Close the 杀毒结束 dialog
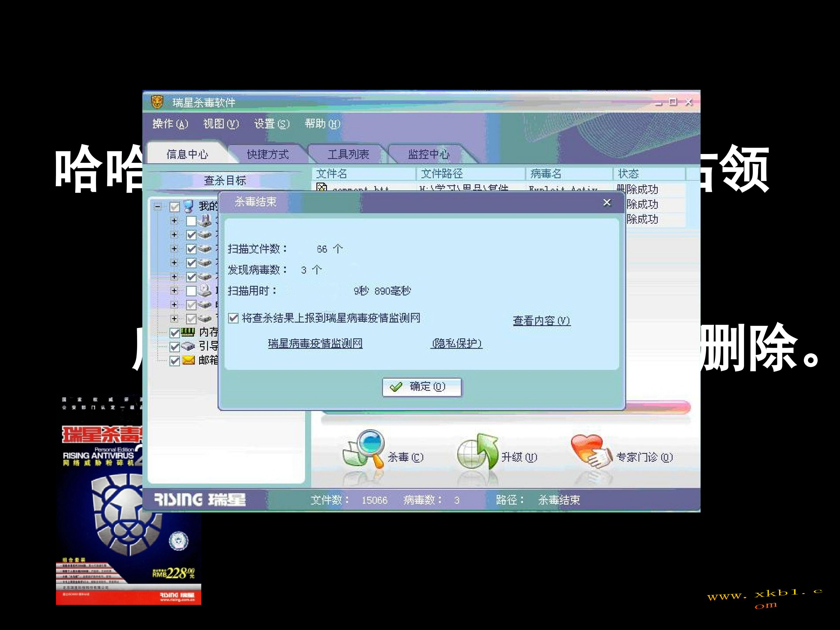The width and height of the screenshot is (840, 630). (x=607, y=202)
